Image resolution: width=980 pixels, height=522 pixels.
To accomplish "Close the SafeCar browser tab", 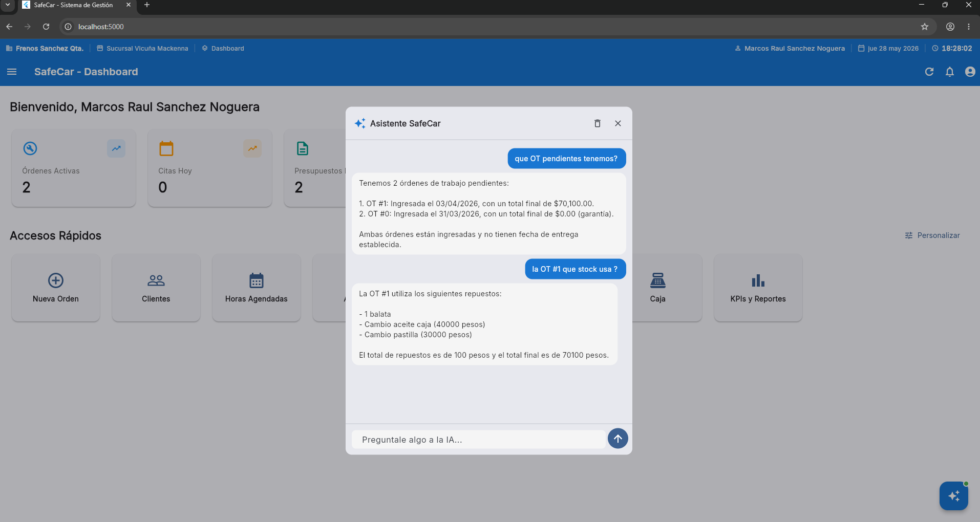I will pyautogui.click(x=129, y=5).
